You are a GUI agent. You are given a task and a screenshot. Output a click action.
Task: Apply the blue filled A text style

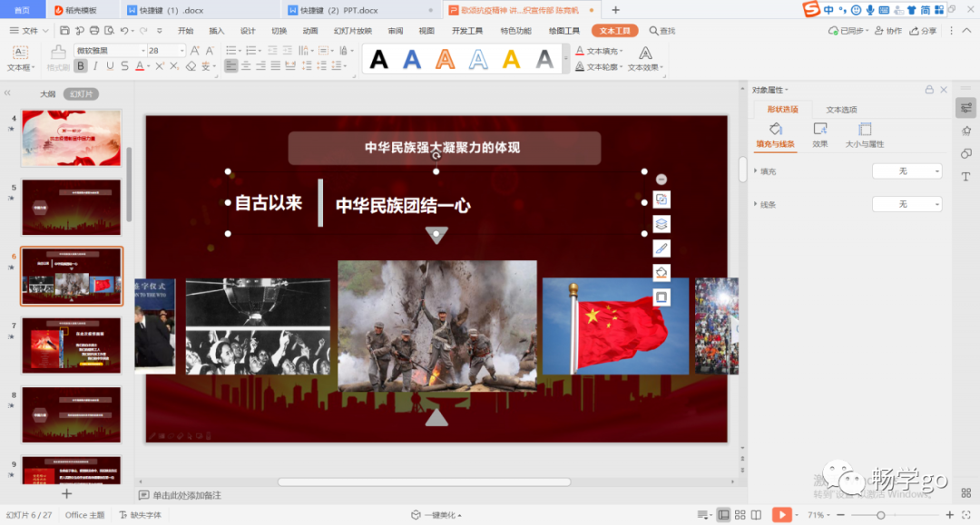(412, 59)
